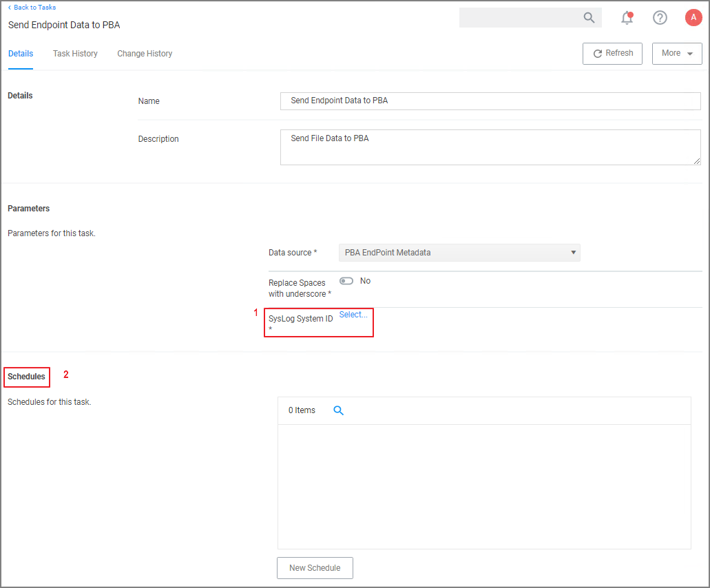Open the notifications bell
The width and height of the screenshot is (710, 588).
click(627, 18)
